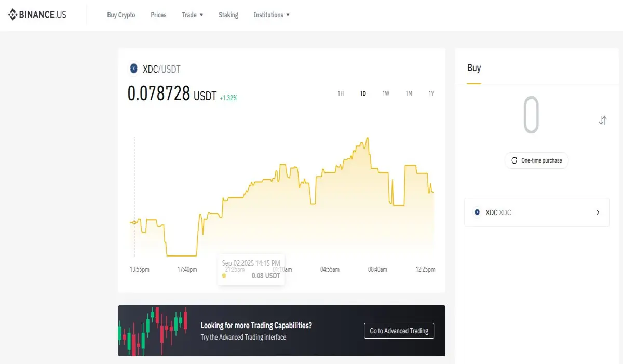Click the purchase amount field showing 0
Image resolution: width=623 pixels, height=364 pixels.
(531, 115)
